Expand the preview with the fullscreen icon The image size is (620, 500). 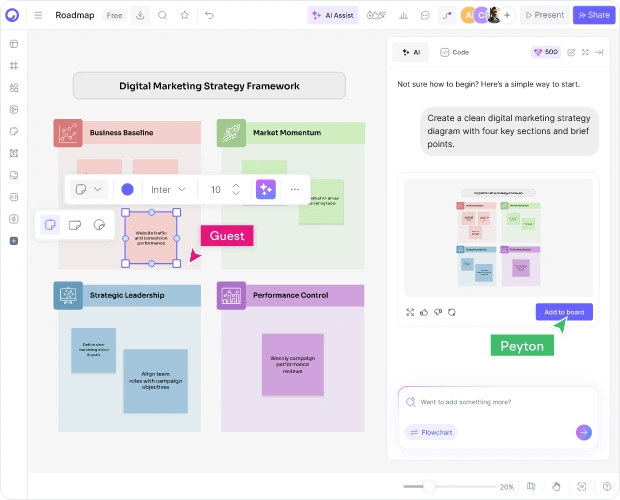pos(410,312)
